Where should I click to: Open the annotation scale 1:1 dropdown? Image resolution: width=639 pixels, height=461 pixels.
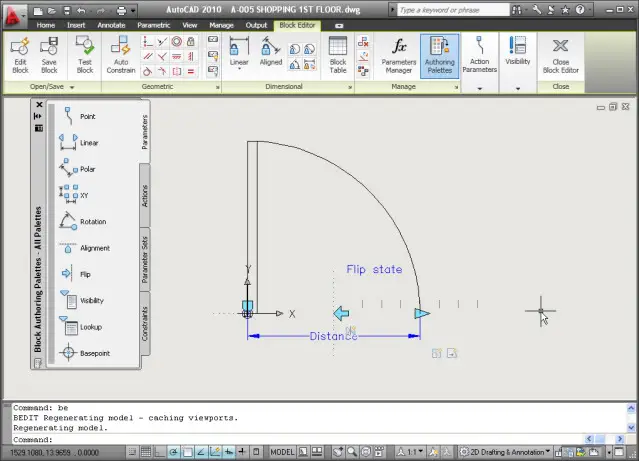(412, 452)
